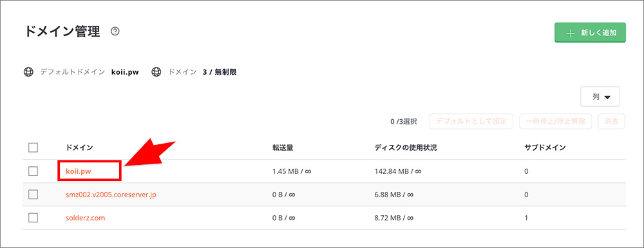644x248 pixels.
Task: Open the smz002.v2005.coreserver.jp domain link
Action: (x=111, y=195)
